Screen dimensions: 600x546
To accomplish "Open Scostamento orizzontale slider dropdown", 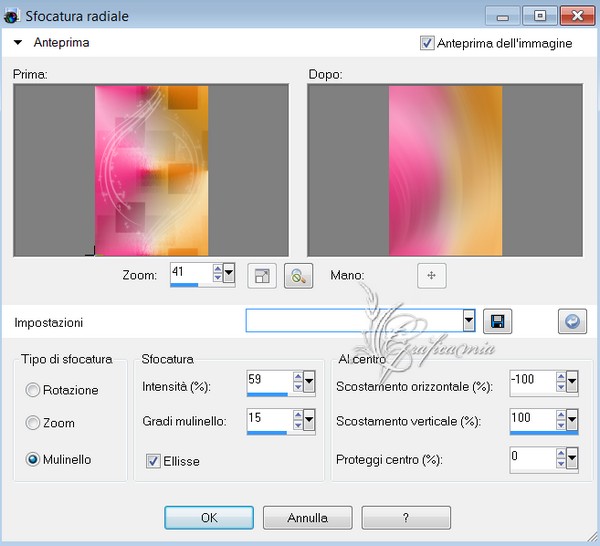I will pos(572,381).
